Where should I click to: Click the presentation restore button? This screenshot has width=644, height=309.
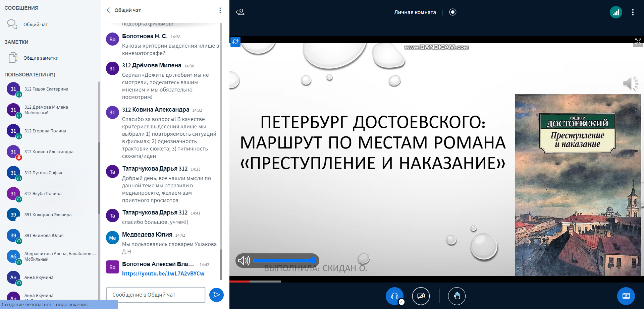[626, 296]
